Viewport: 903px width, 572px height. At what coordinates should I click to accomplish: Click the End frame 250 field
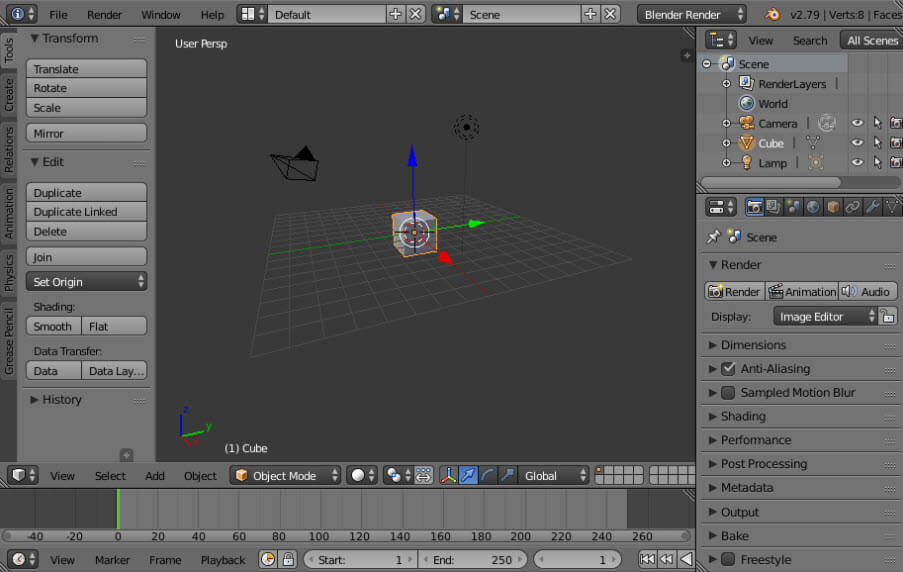tap(473, 559)
